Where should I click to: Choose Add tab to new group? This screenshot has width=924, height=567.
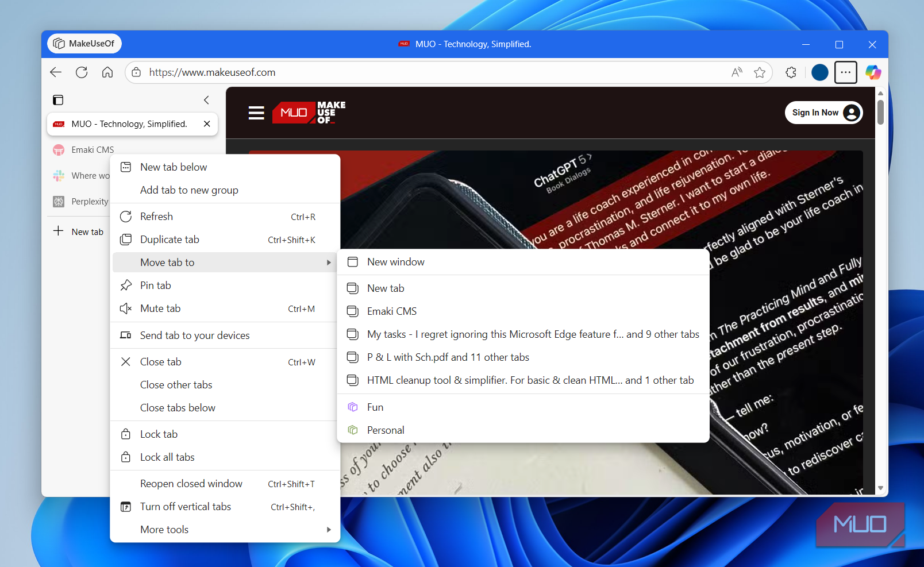tap(225, 190)
